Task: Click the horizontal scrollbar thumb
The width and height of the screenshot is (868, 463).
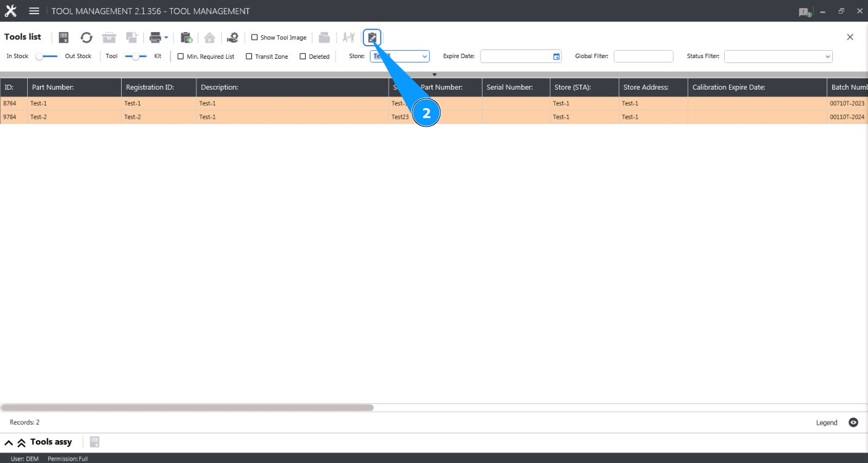Action: [x=187, y=408]
